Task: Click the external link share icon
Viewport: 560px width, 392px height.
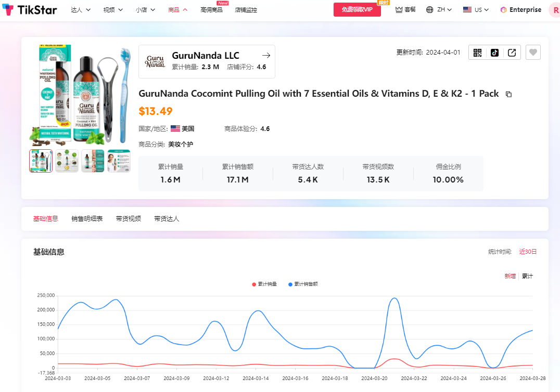Action: tap(512, 53)
